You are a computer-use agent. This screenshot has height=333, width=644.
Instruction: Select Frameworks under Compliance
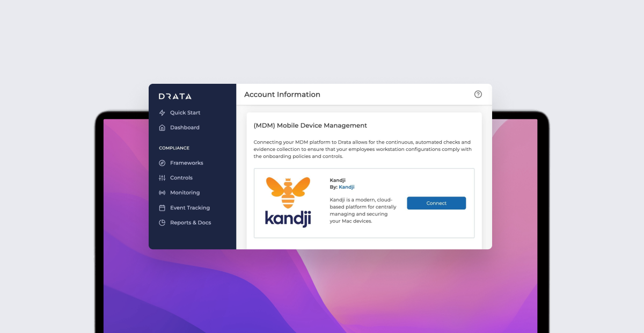pos(187,163)
